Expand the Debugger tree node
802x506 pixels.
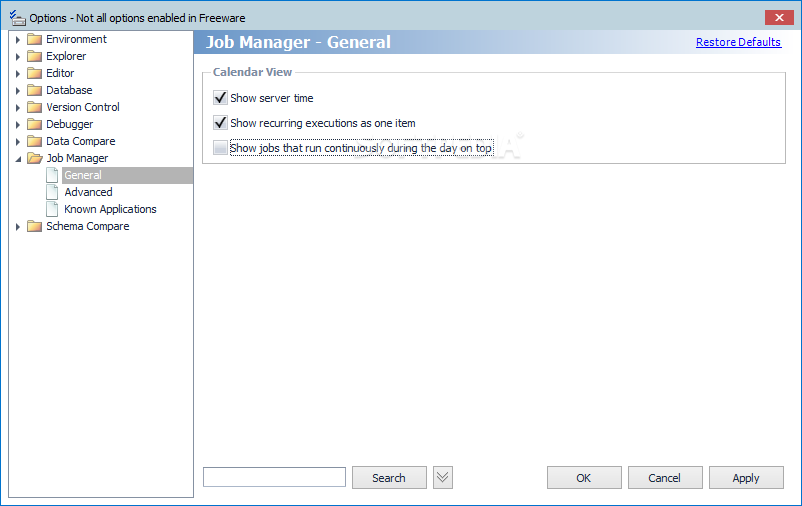coord(18,124)
